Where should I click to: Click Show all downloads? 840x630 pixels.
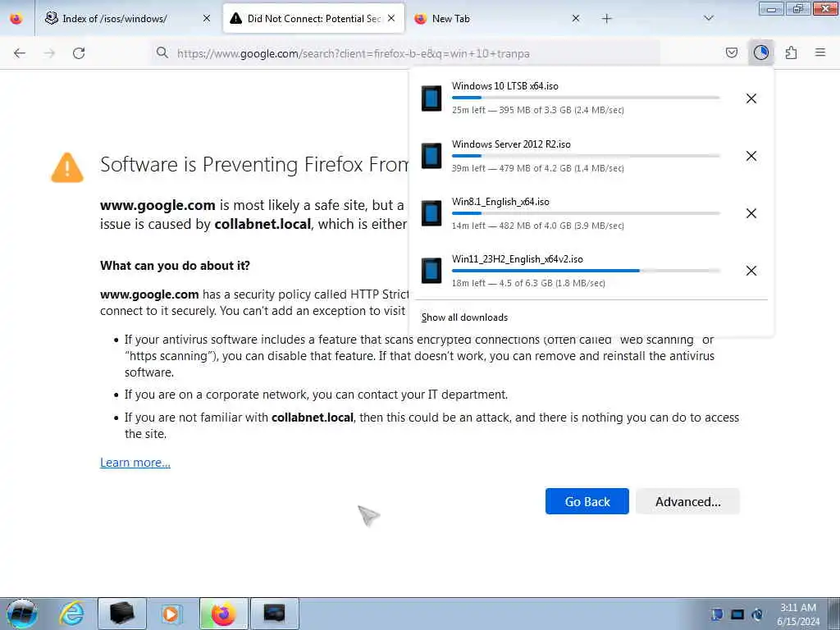[464, 317]
